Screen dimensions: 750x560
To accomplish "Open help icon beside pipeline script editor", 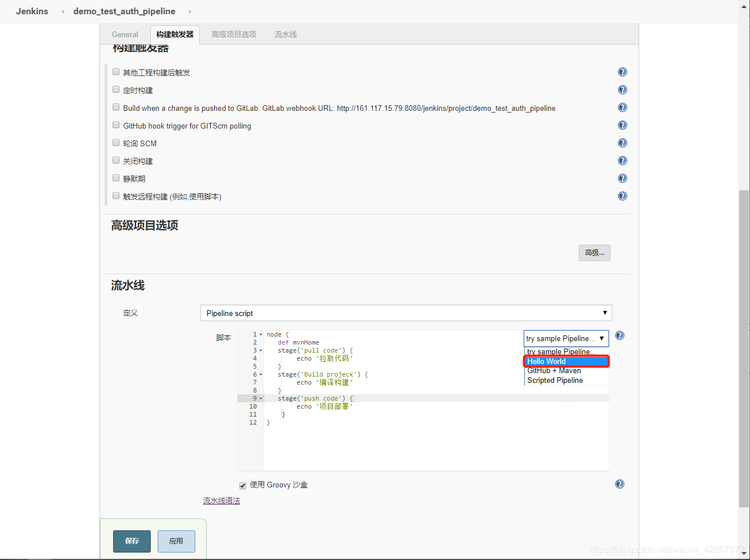I will tap(620, 335).
